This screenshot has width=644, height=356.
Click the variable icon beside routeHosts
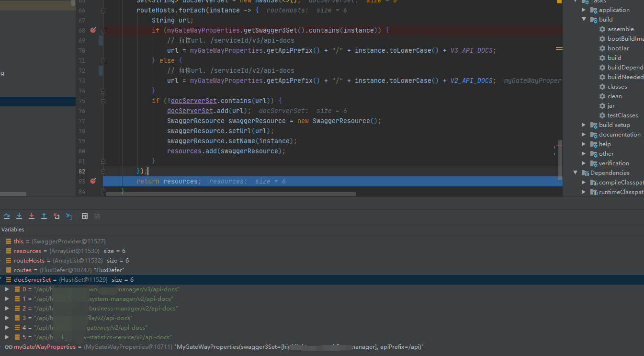pyautogui.click(x=9, y=261)
